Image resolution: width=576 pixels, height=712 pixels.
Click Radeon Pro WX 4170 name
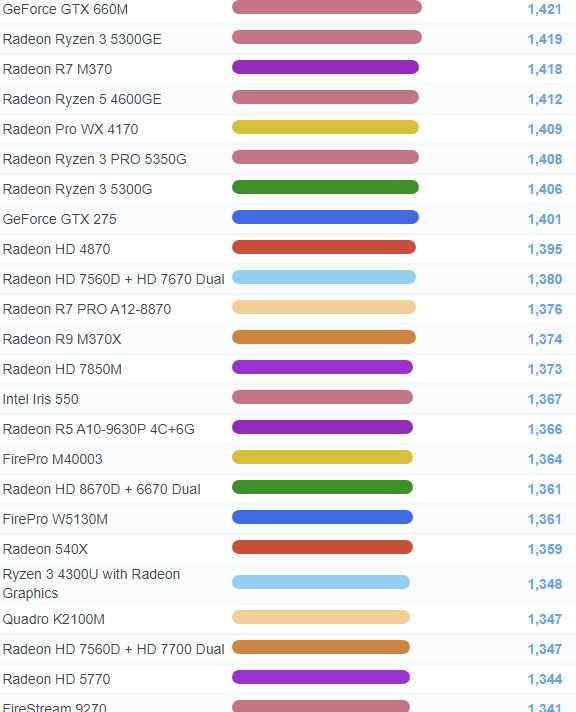(70, 129)
